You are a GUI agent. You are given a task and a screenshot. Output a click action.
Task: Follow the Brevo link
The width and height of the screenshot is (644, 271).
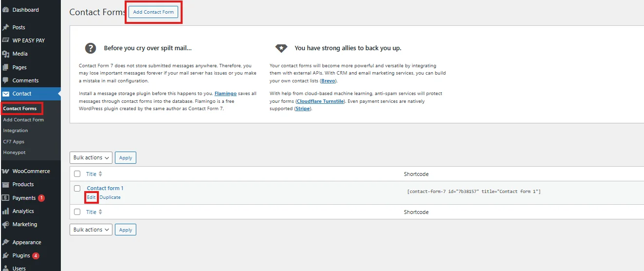click(x=329, y=81)
